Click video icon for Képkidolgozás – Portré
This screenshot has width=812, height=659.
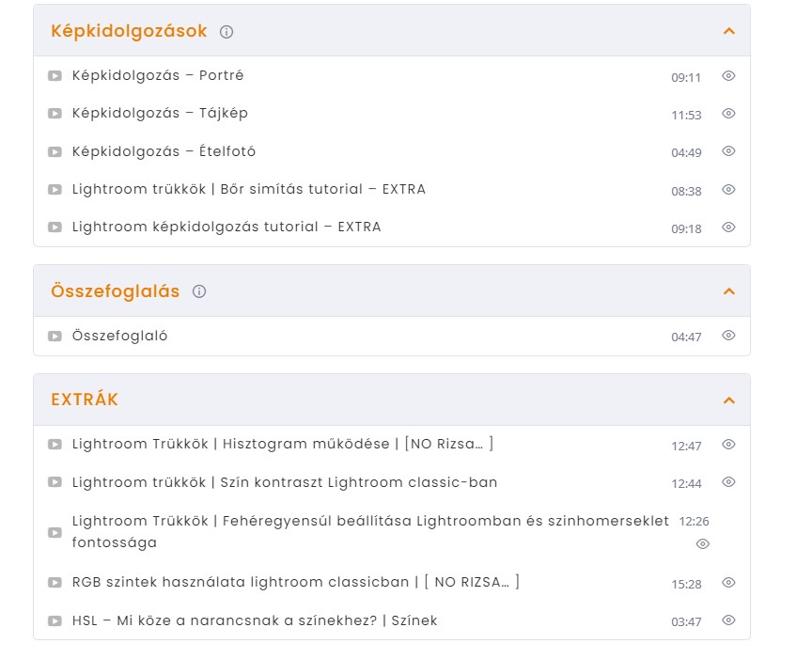coord(55,76)
